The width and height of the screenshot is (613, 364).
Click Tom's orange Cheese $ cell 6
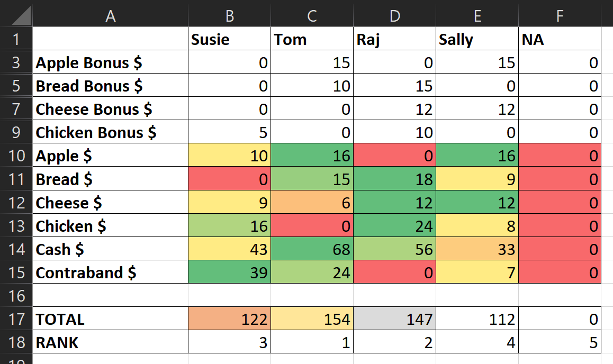(x=312, y=202)
